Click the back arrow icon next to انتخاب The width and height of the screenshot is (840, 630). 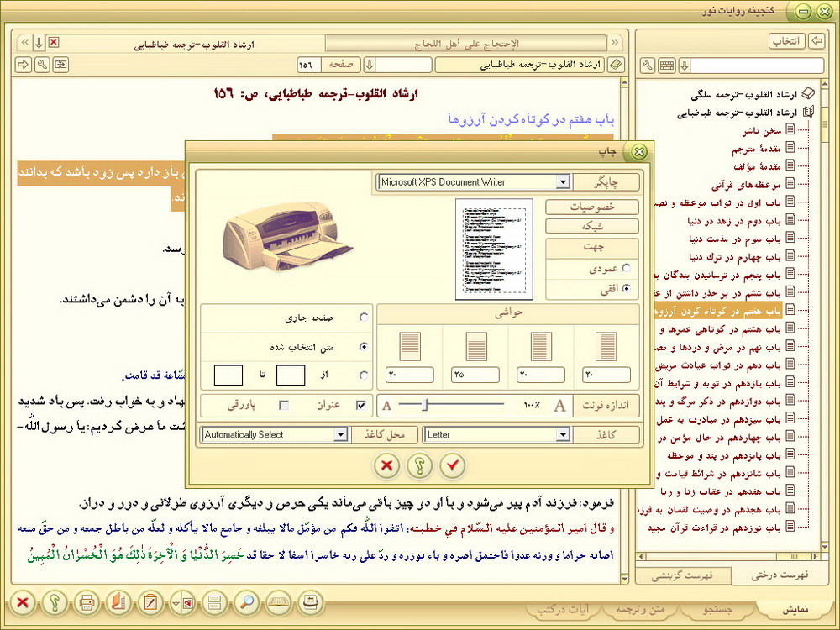[816, 40]
